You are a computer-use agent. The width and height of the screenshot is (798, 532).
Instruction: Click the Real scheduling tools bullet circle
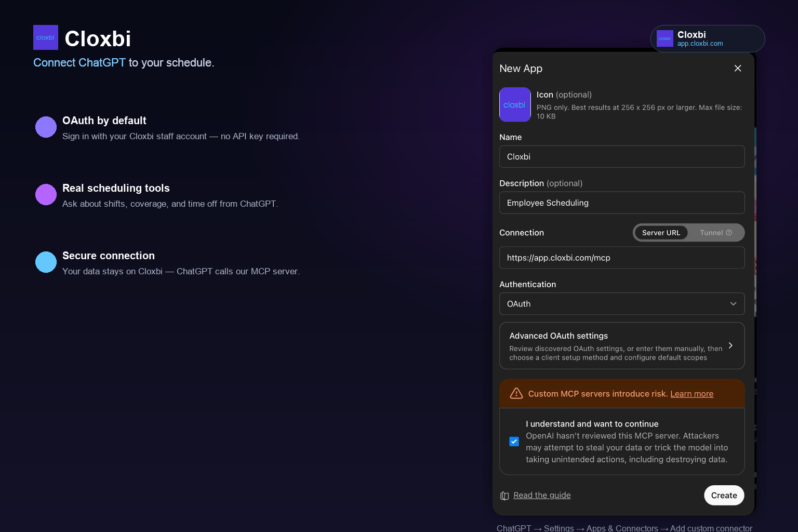pos(46,195)
